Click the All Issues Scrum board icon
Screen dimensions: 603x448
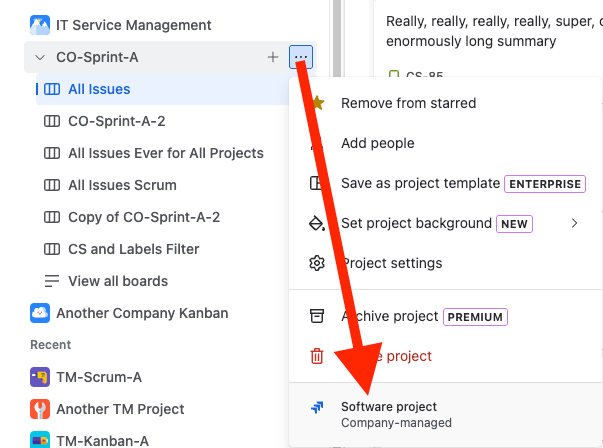click(52, 185)
